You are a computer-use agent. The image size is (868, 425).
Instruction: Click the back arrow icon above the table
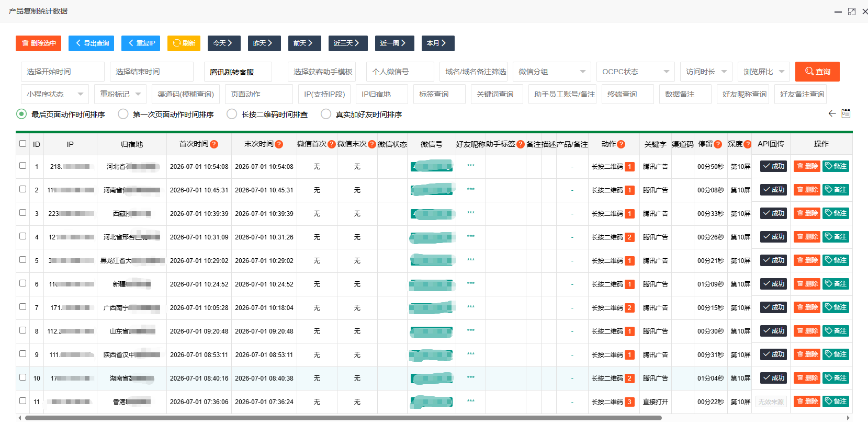(x=832, y=113)
